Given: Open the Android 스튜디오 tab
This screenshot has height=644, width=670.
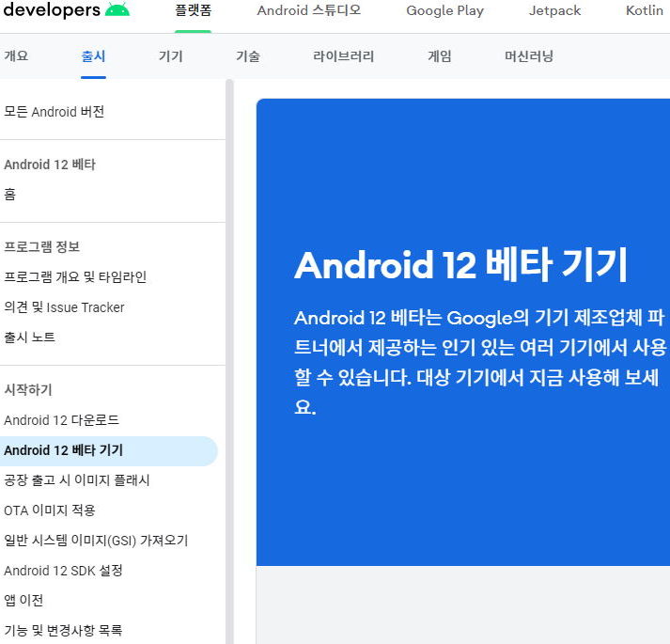Looking at the screenshot, I should click(309, 10).
